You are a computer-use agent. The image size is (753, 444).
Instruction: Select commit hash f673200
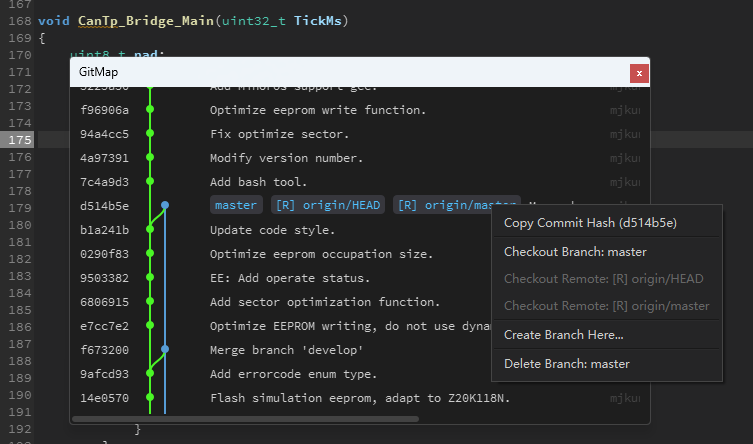tap(104, 350)
